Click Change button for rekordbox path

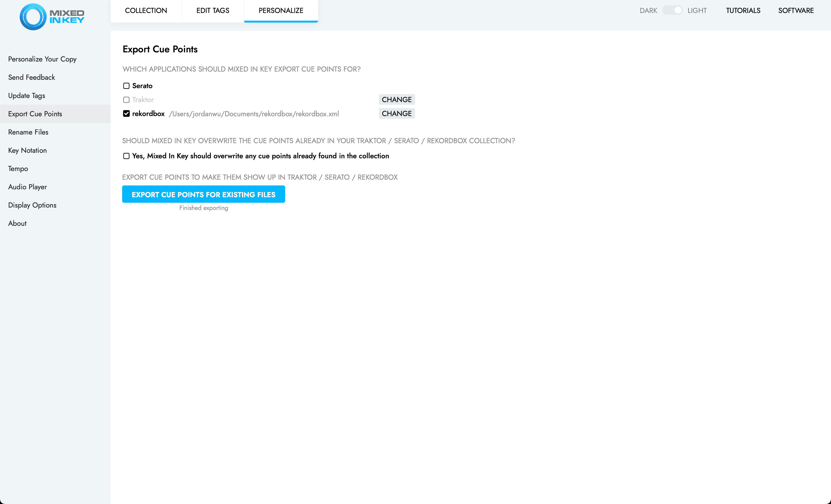[x=397, y=114]
